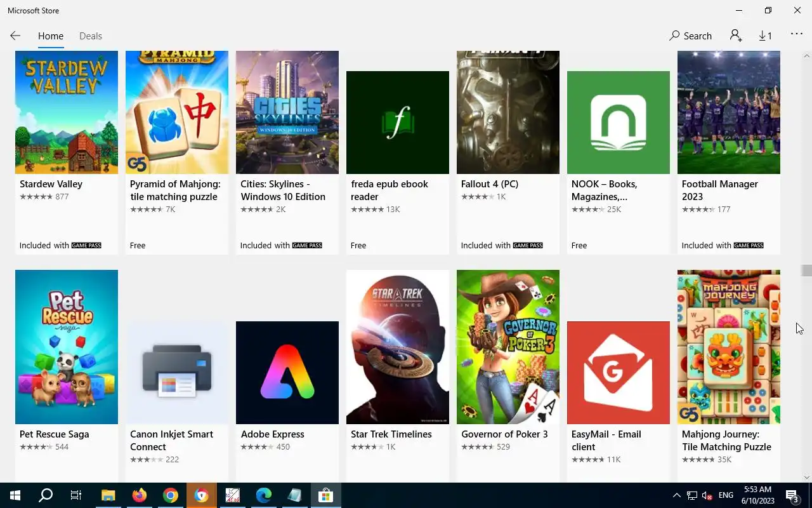Screen dimensions: 812x508
Task: Open File Explorer from the taskbar
Action: (x=108, y=495)
